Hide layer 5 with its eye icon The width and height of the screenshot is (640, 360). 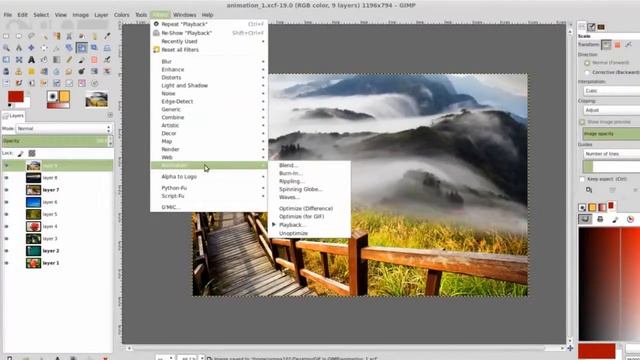(6, 214)
